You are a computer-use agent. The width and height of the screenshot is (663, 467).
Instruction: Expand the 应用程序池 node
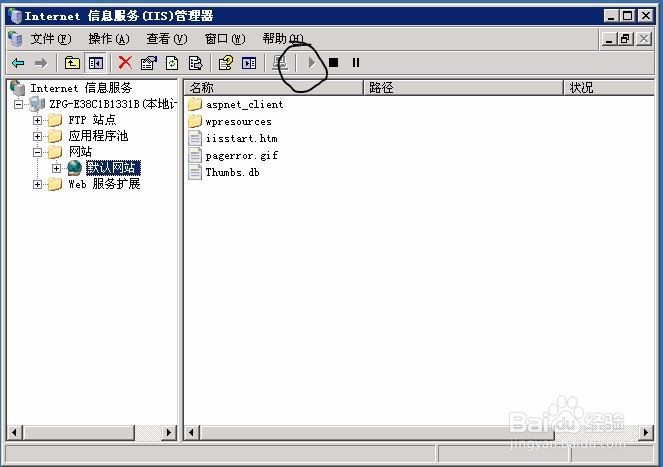(x=37, y=136)
